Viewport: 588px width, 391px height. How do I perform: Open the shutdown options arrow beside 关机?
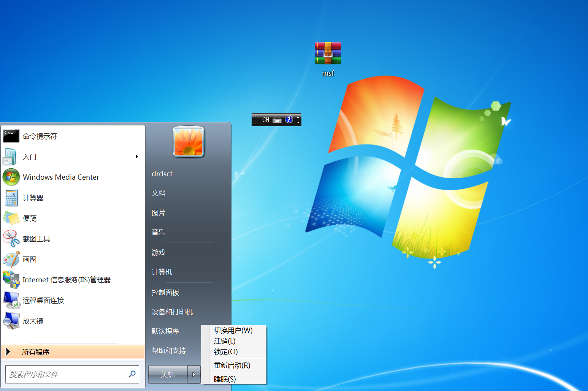point(194,374)
